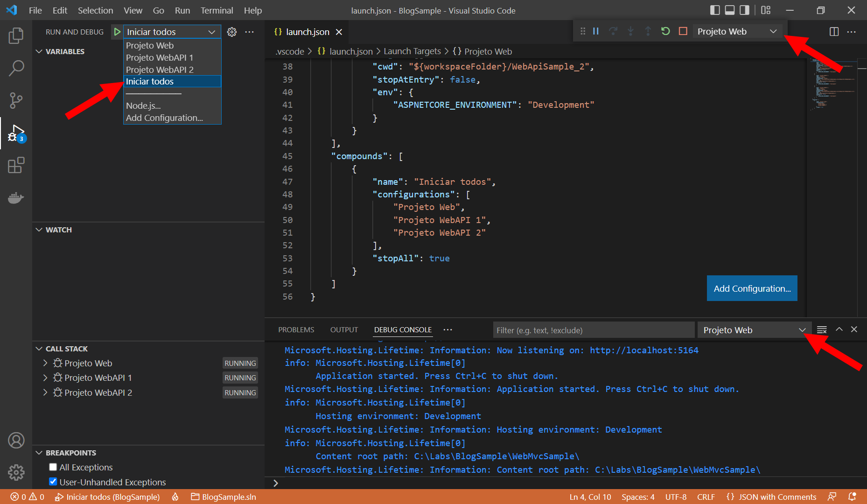The width and height of the screenshot is (867, 504).
Task: Open the Source Control view
Action: [x=16, y=100]
